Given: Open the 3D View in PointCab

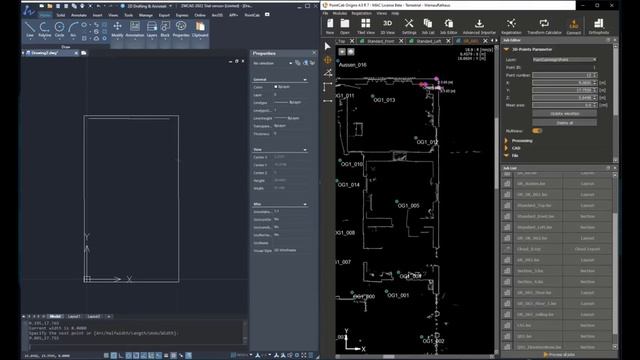Looking at the screenshot, I should [387, 27].
